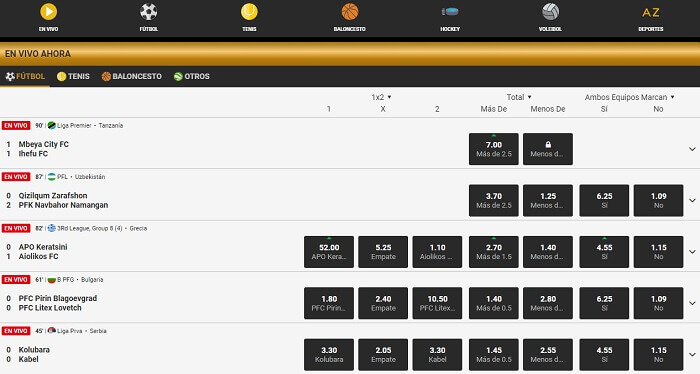Bet 4.55 Sí in Kolubara match
Screen dimensions: 700x374
604,354
